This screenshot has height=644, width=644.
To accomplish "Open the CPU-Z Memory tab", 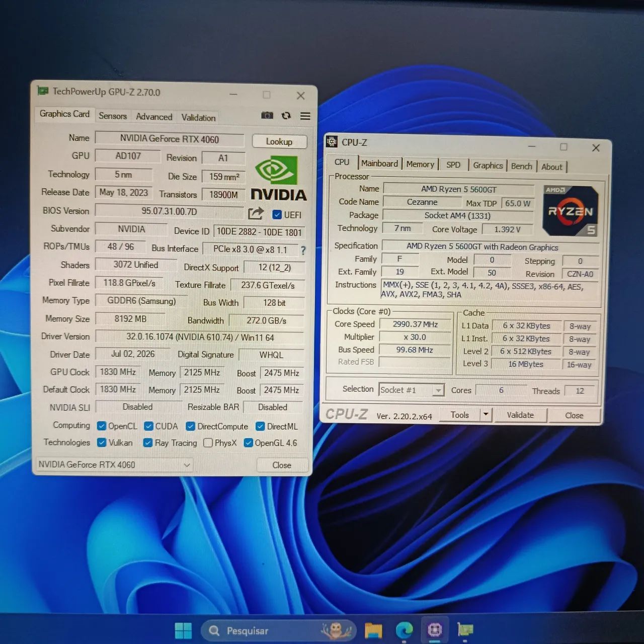I will tap(420, 164).
